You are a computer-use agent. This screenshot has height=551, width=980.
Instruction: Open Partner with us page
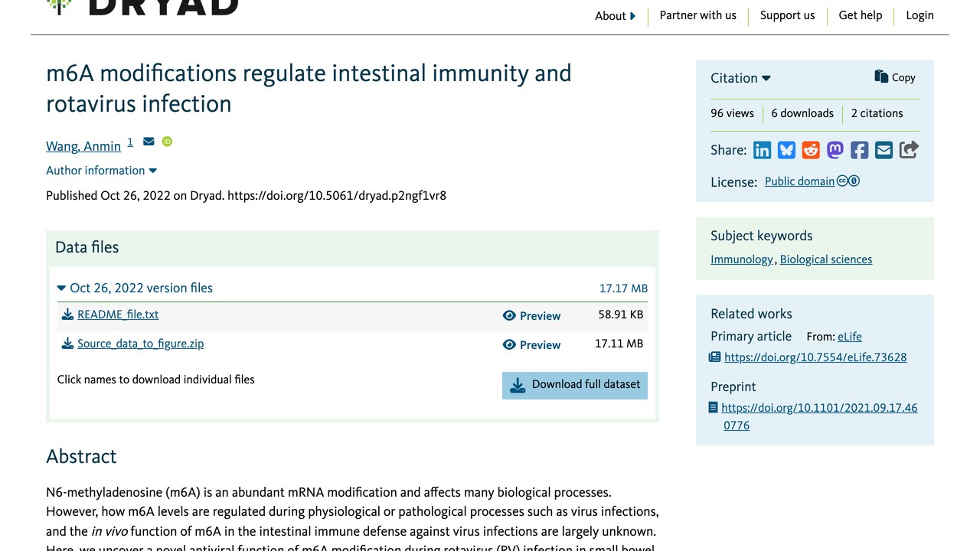[x=697, y=15]
